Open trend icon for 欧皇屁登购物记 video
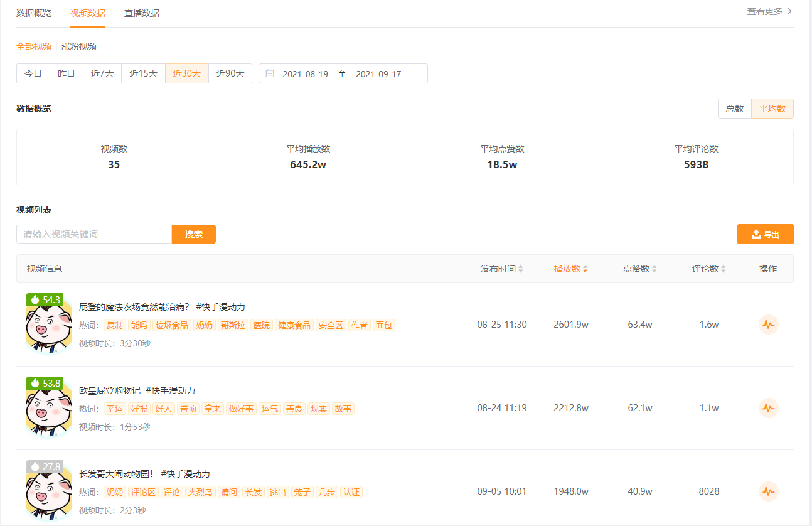The image size is (812, 526). pos(768,408)
